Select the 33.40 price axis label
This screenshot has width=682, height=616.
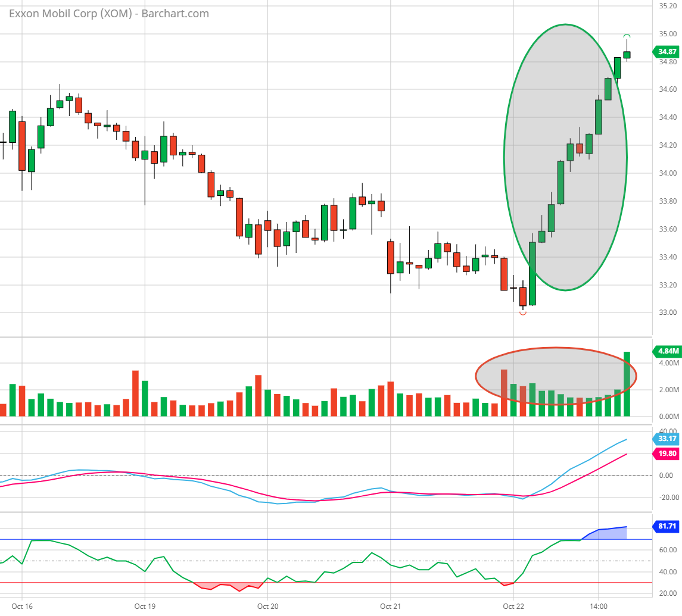click(668, 257)
